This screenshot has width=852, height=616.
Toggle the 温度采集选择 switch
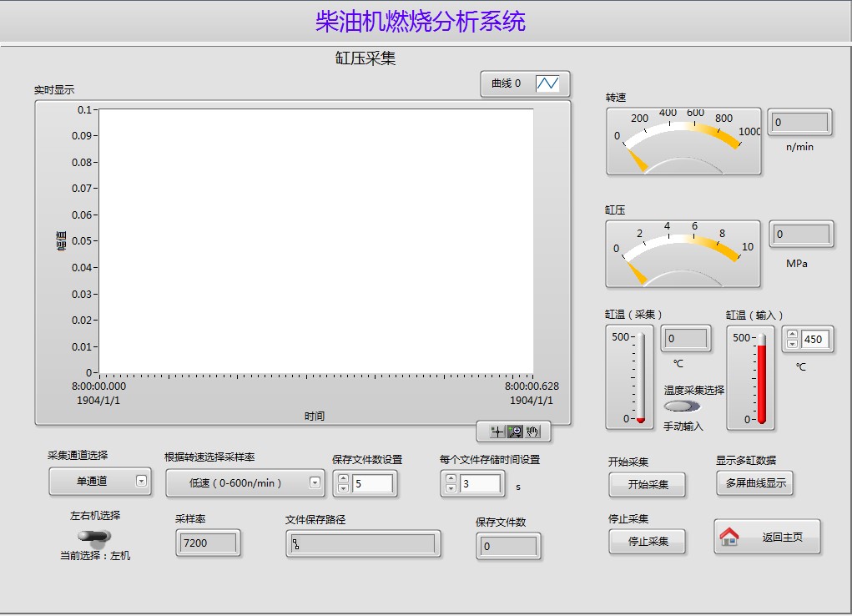[x=682, y=406]
